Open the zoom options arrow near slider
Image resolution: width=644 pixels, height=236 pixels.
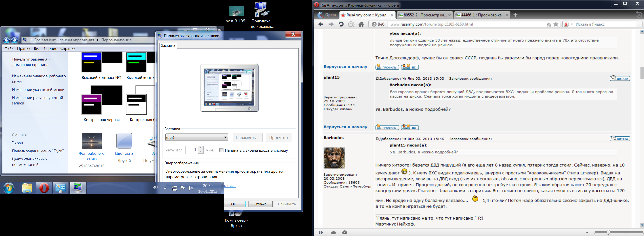pyautogui.click(x=587, y=233)
